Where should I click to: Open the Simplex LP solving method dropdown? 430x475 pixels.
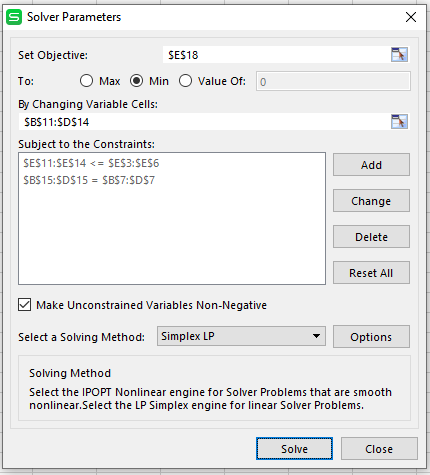(x=241, y=336)
